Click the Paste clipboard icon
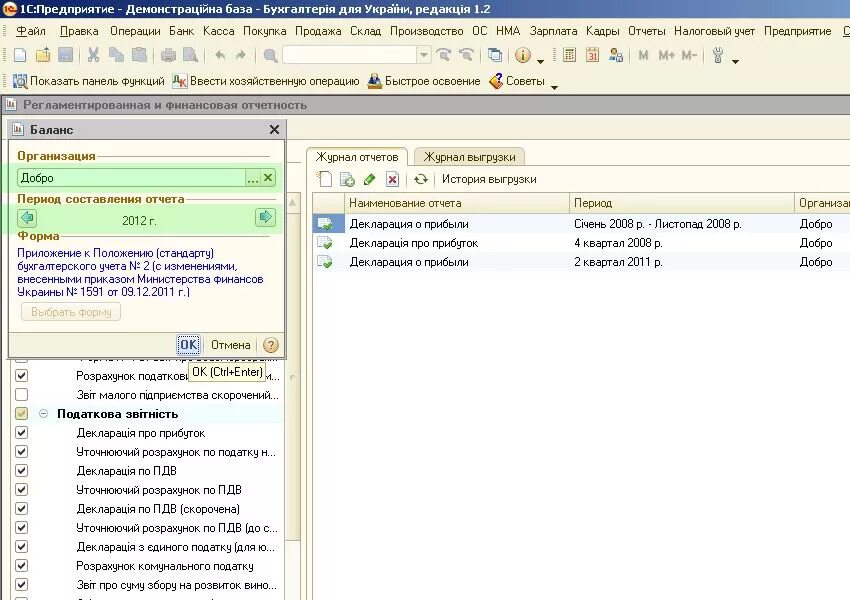The height and width of the screenshot is (600, 850). [x=139, y=55]
